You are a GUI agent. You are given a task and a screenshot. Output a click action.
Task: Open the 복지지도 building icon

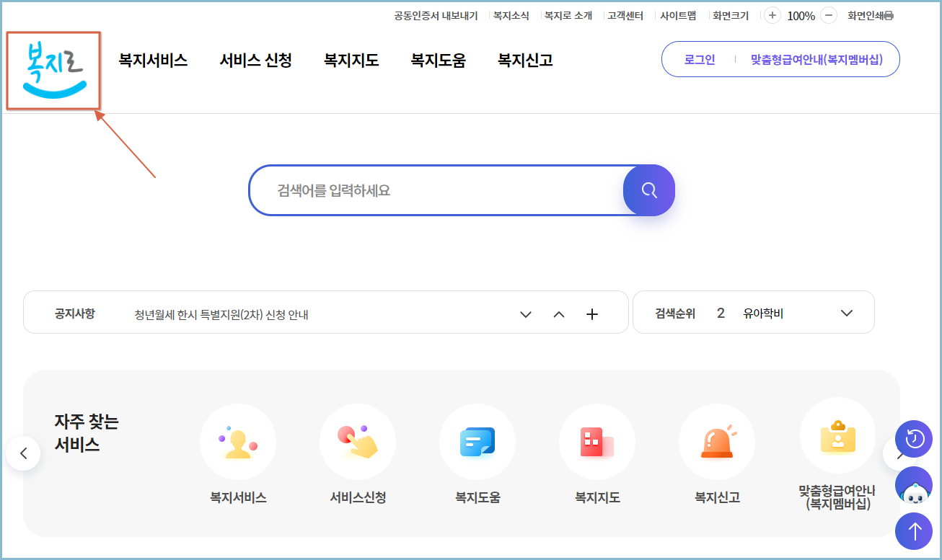(x=597, y=442)
